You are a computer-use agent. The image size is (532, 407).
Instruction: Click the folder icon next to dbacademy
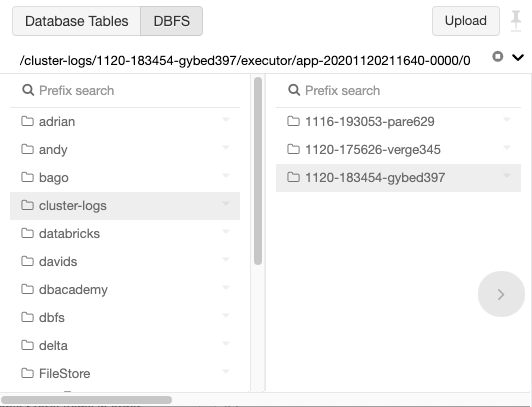(27, 289)
